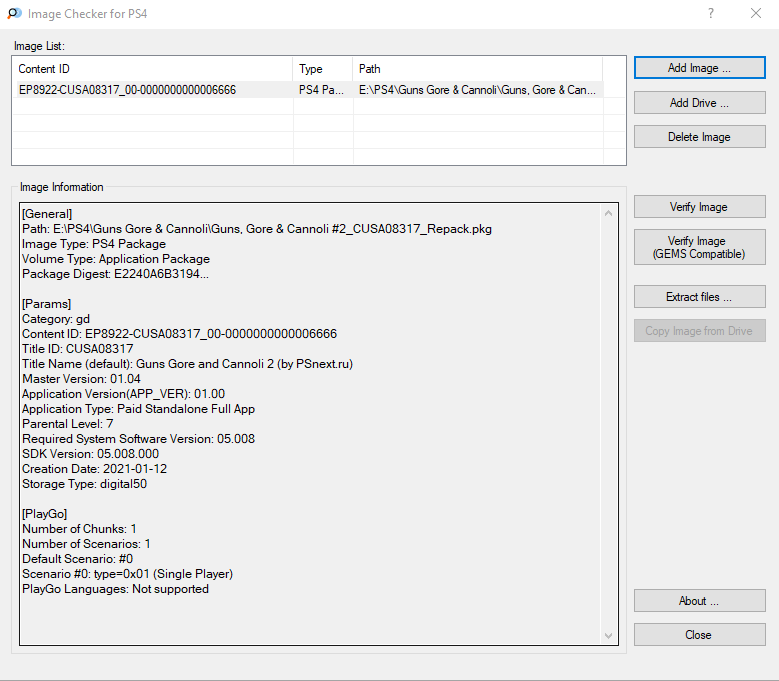Click the Add Image ... button
The image size is (779, 681).
[700, 68]
